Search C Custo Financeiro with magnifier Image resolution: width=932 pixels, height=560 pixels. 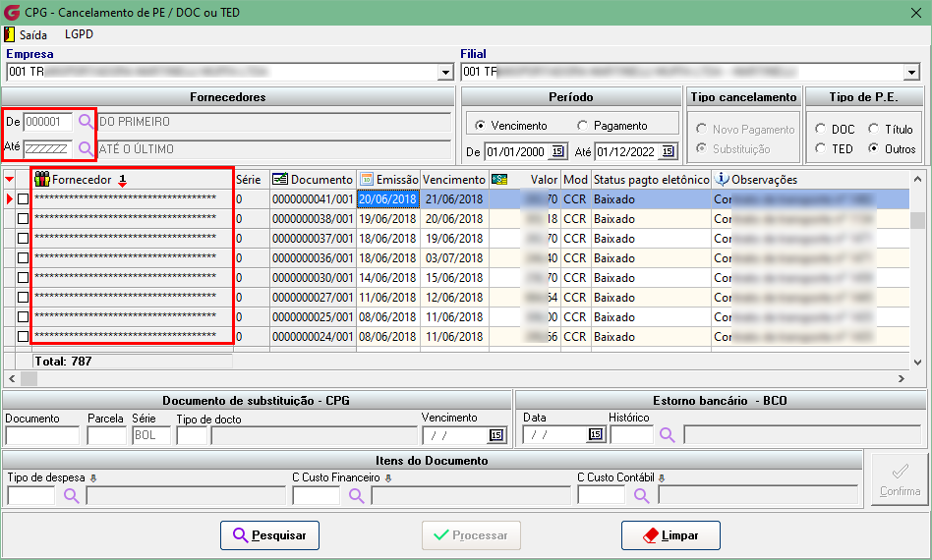point(356,495)
